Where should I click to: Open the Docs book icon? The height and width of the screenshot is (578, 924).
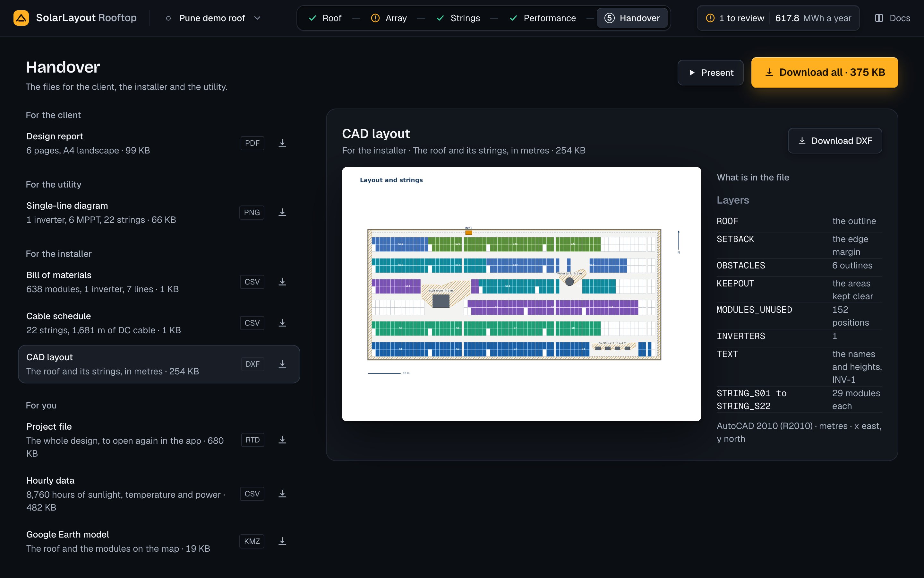tap(879, 18)
